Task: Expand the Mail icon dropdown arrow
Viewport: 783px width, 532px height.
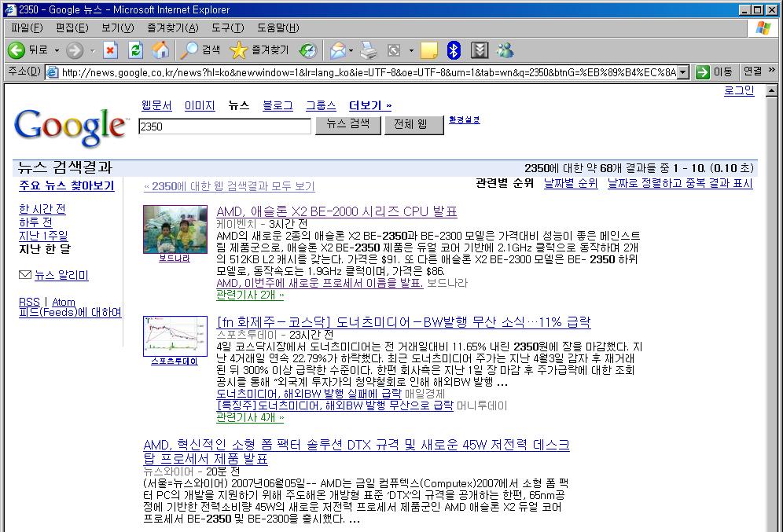Action: tap(351, 50)
